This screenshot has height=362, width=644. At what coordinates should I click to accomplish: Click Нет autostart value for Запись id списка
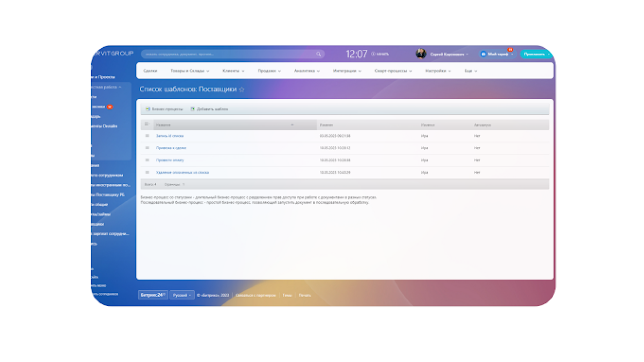pyautogui.click(x=477, y=136)
